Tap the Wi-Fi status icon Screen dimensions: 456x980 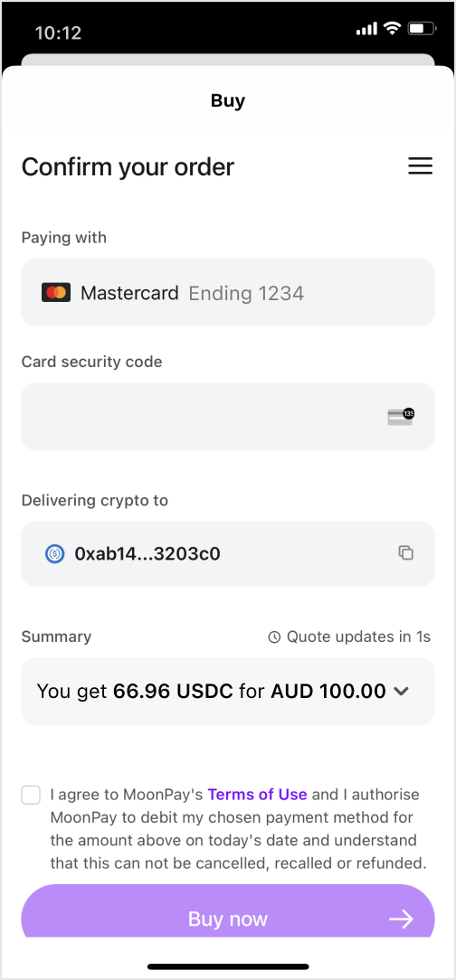coord(392,28)
